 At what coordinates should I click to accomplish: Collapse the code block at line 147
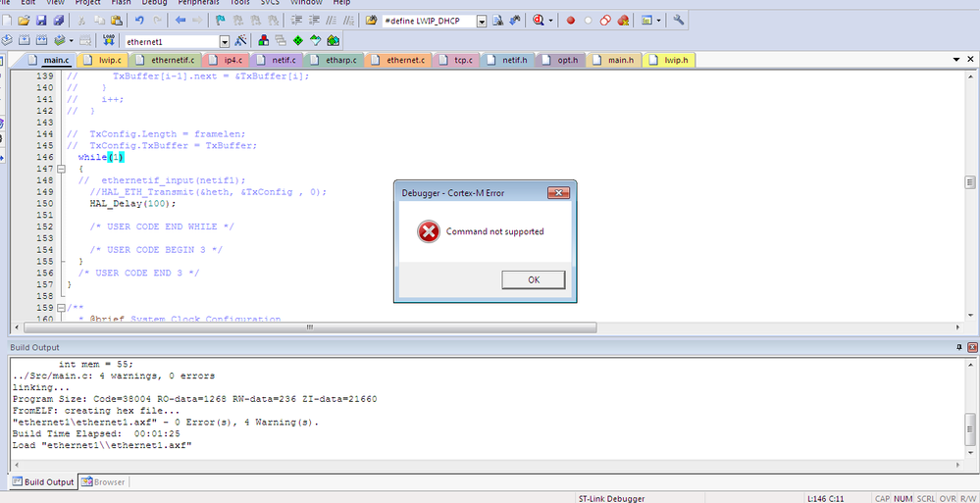pos(61,169)
